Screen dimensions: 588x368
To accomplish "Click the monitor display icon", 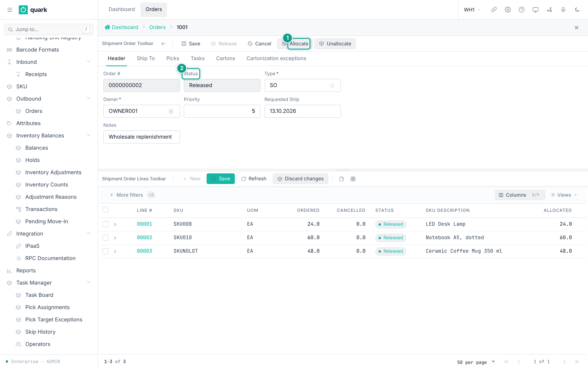I will pos(535,10).
